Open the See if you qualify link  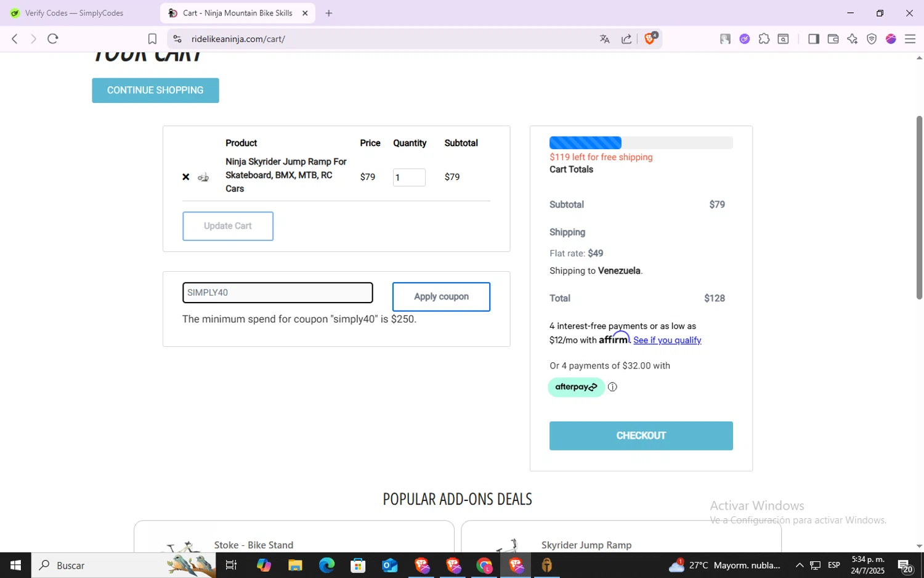coord(667,340)
